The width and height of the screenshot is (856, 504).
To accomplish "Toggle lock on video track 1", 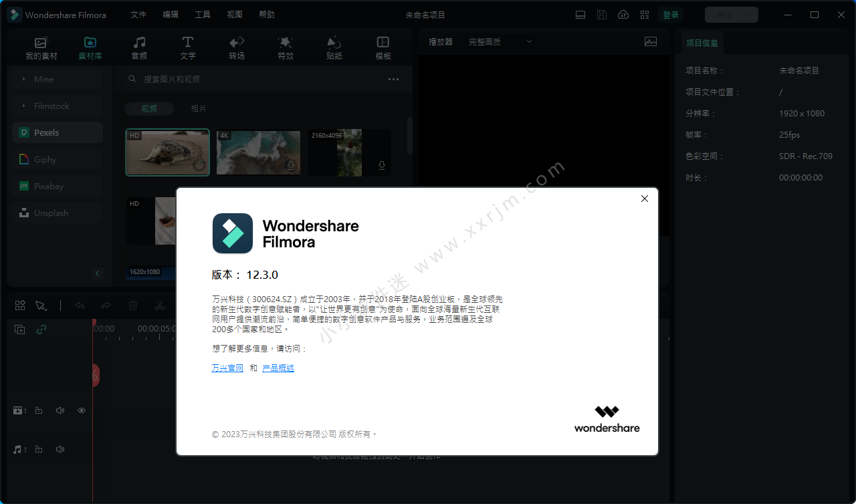I will tap(39, 410).
